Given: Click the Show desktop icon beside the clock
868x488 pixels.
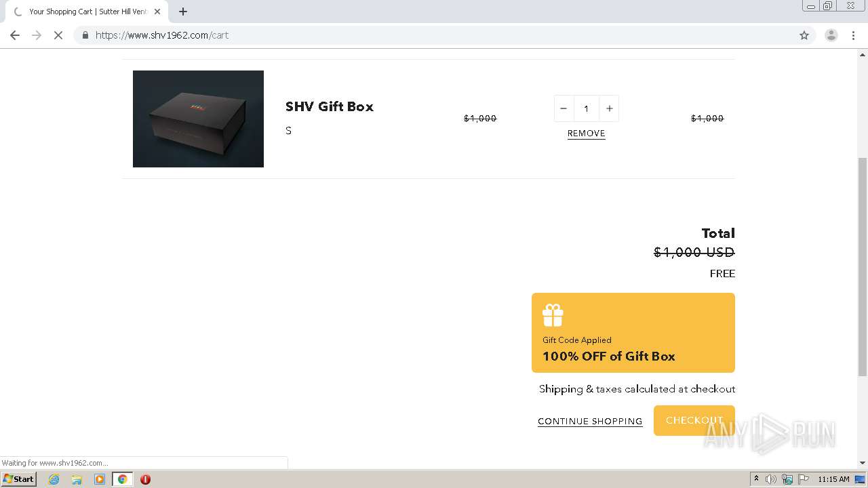Looking at the screenshot, I should 860,479.
